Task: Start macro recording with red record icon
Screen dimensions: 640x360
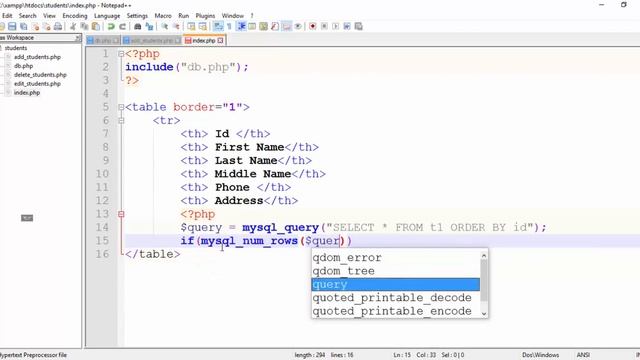Action: tap(313, 27)
